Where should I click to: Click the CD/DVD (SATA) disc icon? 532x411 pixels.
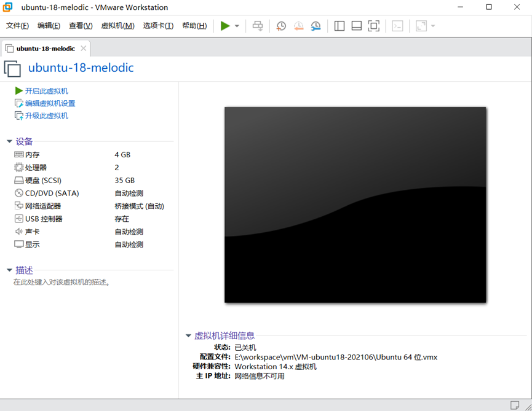click(x=18, y=193)
